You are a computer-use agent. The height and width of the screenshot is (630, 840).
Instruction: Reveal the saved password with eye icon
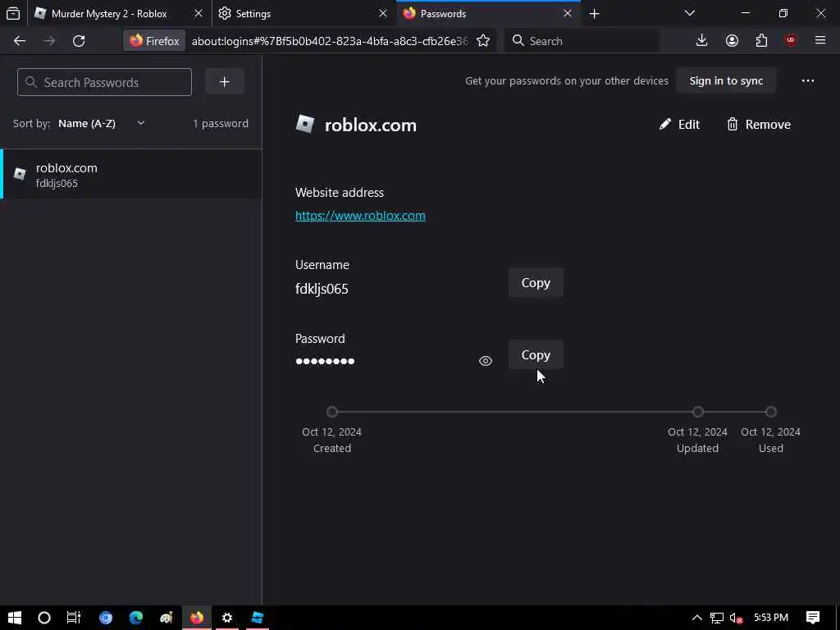pyautogui.click(x=485, y=361)
